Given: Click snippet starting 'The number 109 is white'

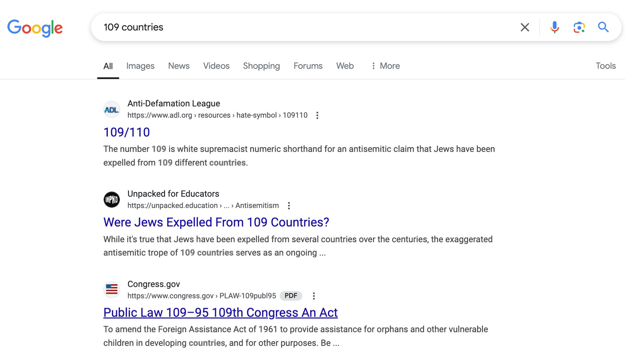Looking at the screenshot, I should point(299,156).
